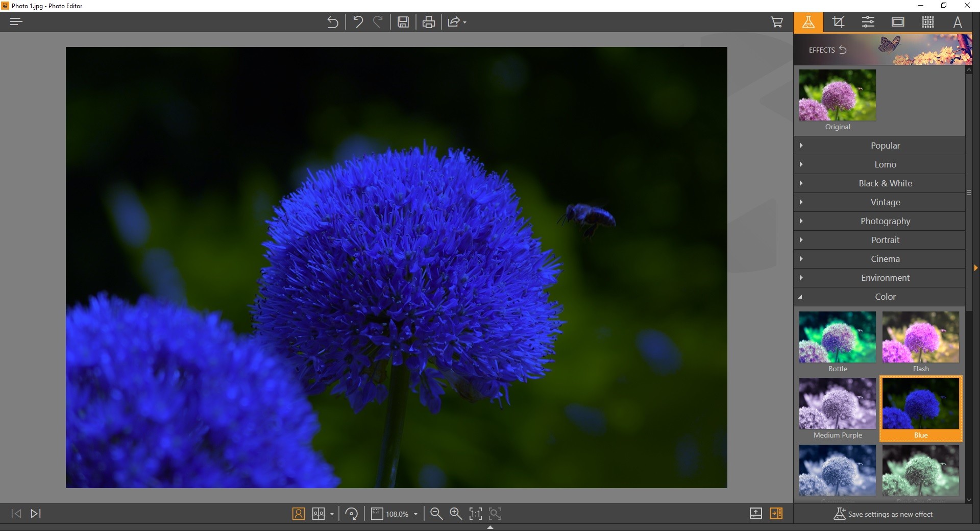Open the 108.0% zoom dropdown
The image size is (980, 531).
point(416,514)
